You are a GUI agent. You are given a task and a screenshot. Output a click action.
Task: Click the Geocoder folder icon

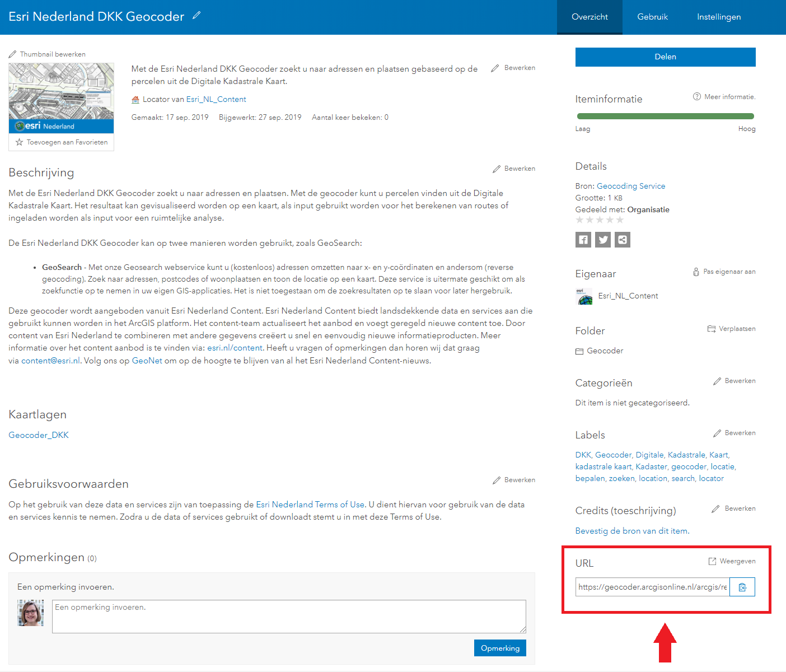click(x=579, y=351)
